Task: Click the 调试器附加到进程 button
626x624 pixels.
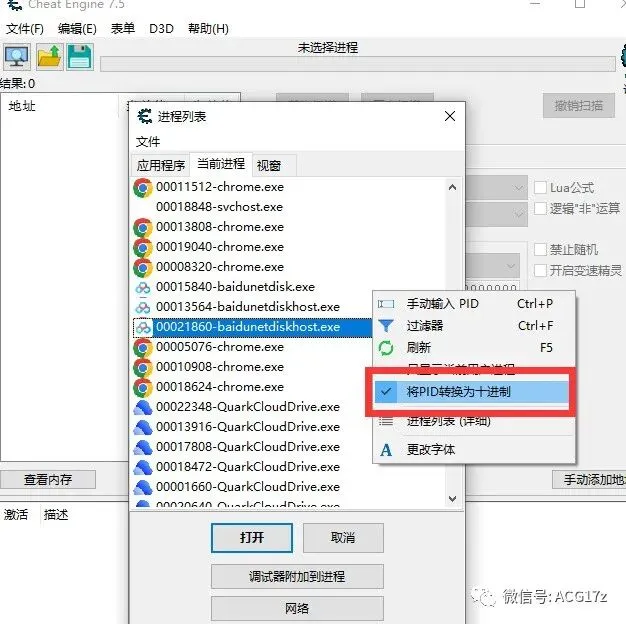Action: tap(297, 576)
